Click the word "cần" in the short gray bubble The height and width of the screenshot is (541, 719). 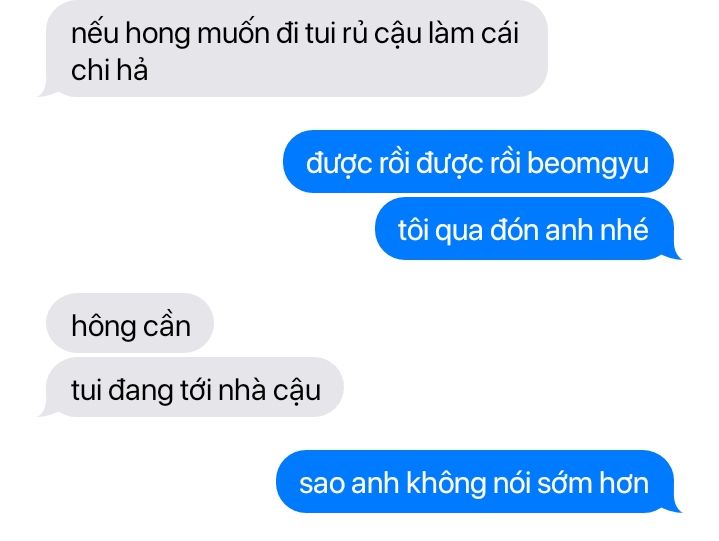[167, 326]
